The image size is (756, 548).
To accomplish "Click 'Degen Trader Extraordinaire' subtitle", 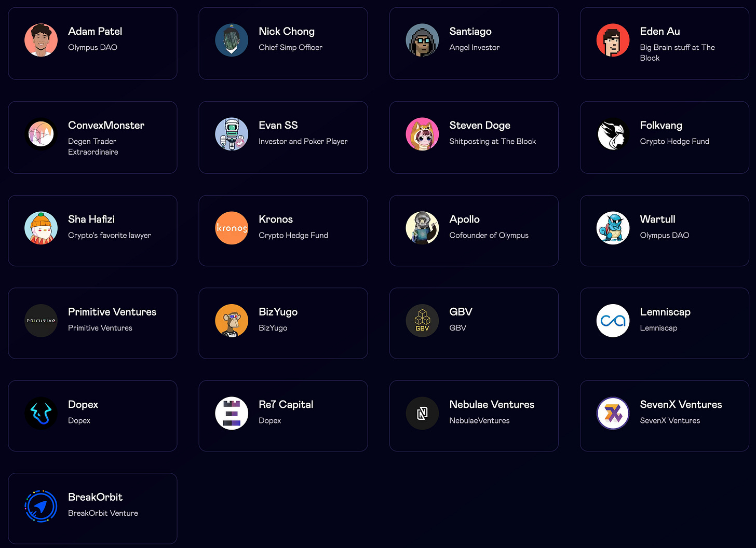I will point(93,146).
